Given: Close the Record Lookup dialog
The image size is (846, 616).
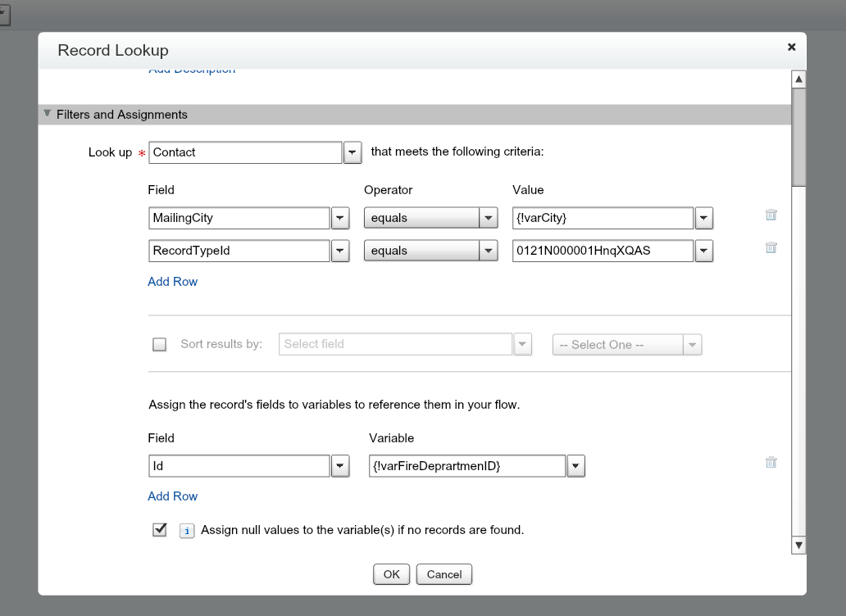Looking at the screenshot, I should tap(791, 48).
